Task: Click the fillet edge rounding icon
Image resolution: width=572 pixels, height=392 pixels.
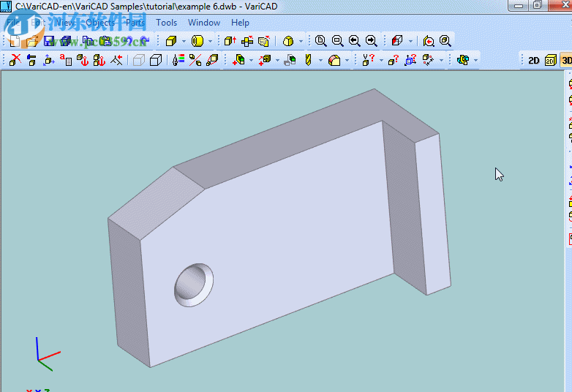Action: click(x=334, y=60)
